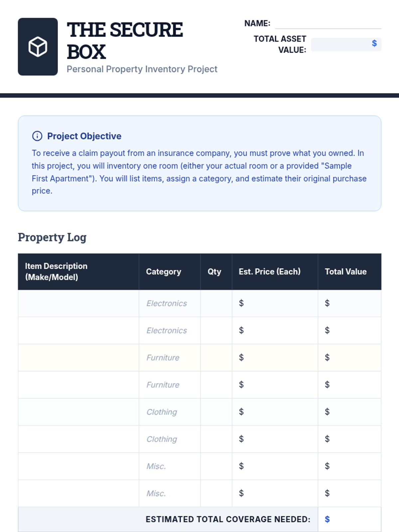Click Qty cell in first Electronics row

point(216,303)
